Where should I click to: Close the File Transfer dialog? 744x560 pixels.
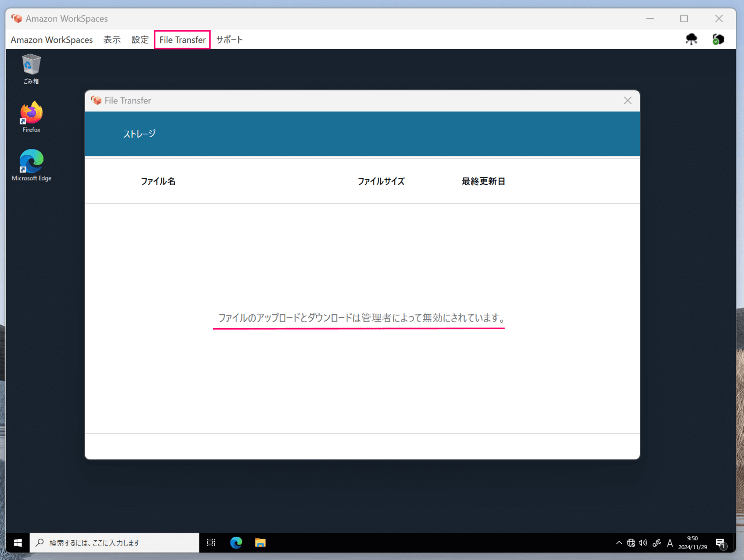pyautogui.click(x=628, y=100)
